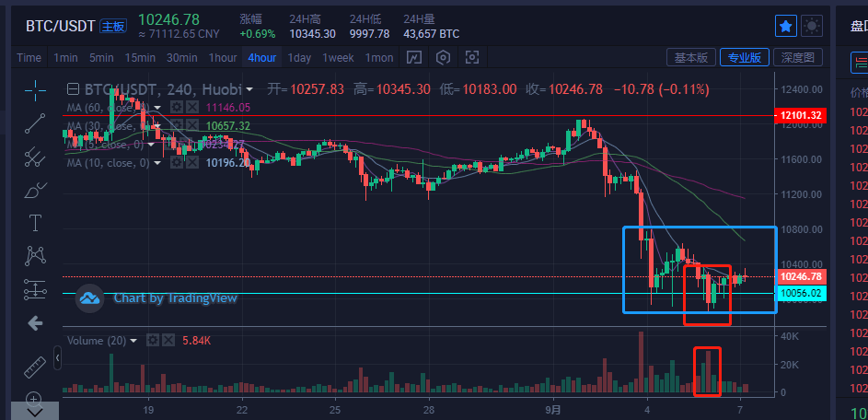
Task: Collapse the BTC/USDT legend box toggle
Action: pyautogui.click(x=73, y=89)
